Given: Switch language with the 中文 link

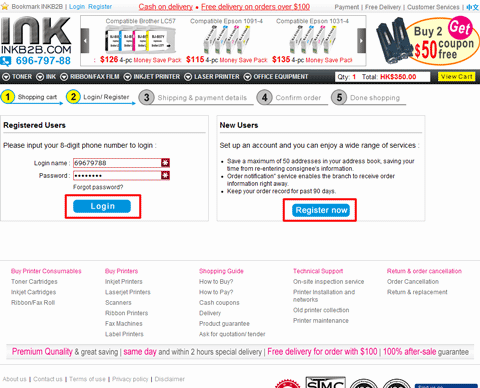Looking at the screenshot, I should 473,7.
